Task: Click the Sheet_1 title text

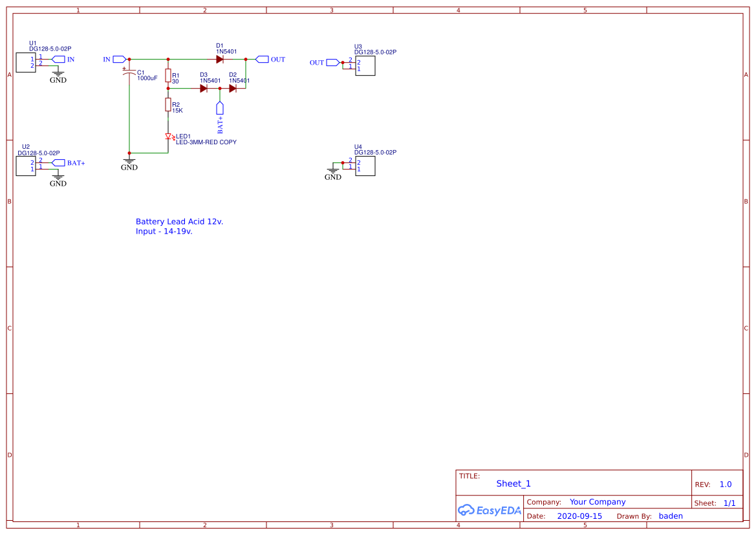Action: click(513, 483)
